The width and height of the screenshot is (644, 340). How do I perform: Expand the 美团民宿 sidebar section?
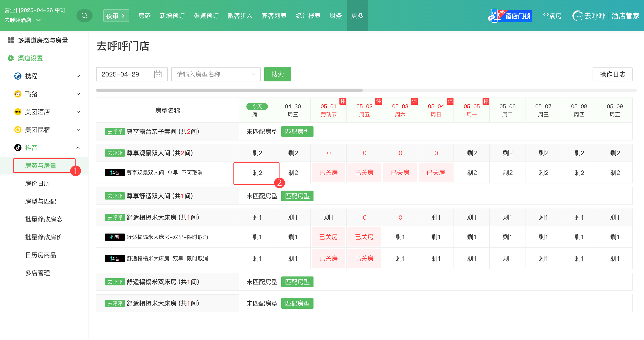(78, 130)
